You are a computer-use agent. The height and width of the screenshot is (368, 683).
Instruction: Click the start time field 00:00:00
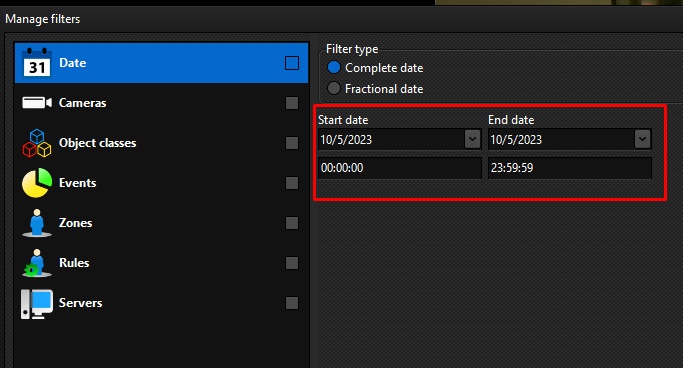(400, 168)
